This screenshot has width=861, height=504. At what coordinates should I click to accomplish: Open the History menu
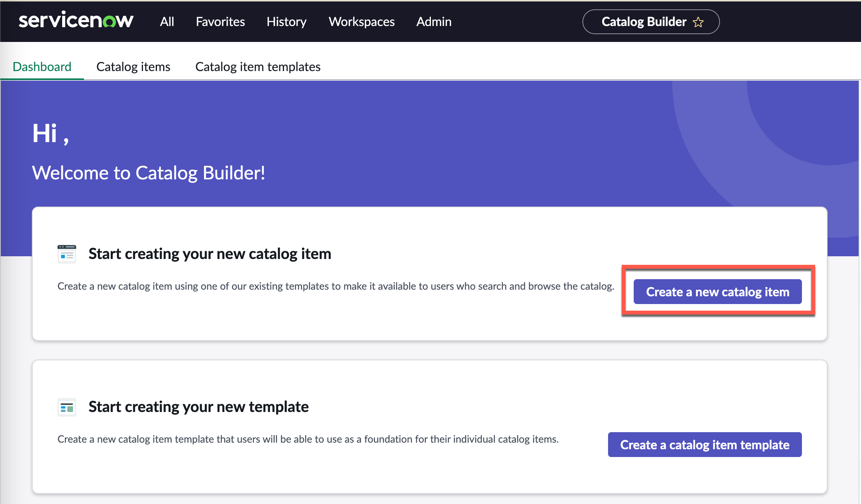coord(287,22)
